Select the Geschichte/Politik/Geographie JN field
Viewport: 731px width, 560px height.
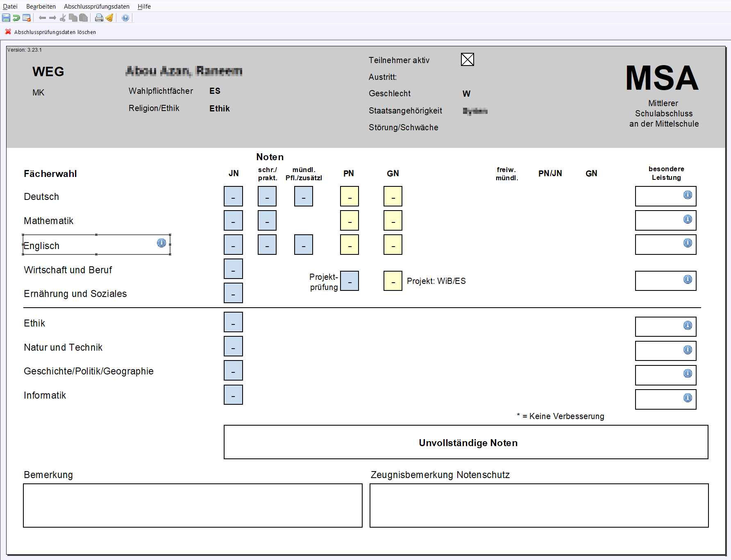point(233,370)
